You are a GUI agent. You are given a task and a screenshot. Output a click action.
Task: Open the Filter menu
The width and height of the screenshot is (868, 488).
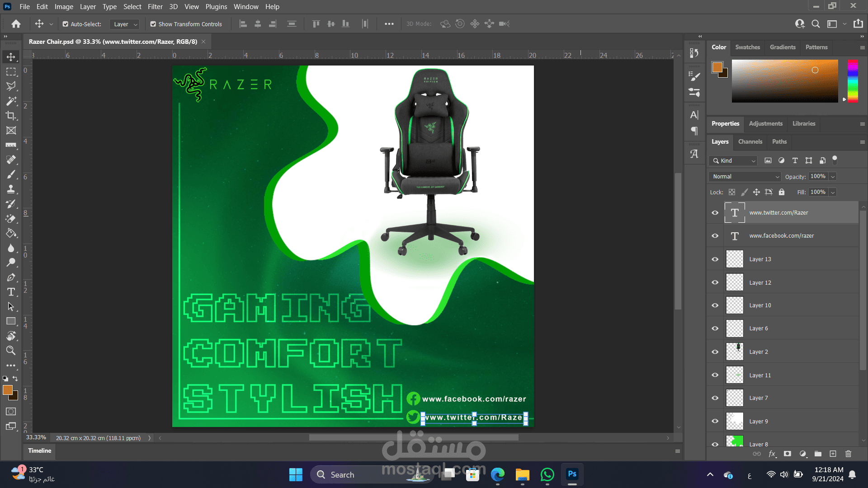point(155,7)
